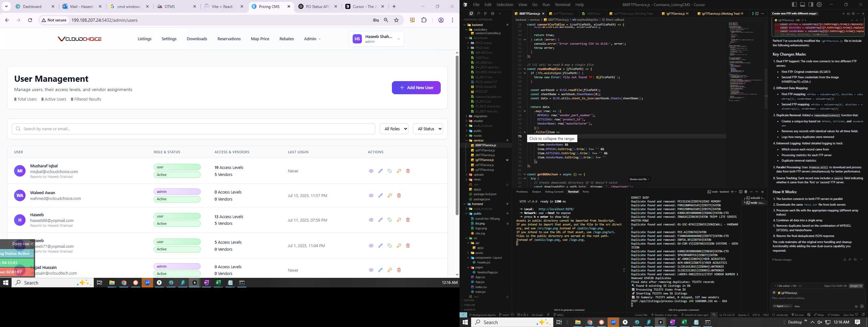The width and height of the screenshot is (868, 327).
Task: Select igFTPService.js in file explorer
Action: point(484,160)
